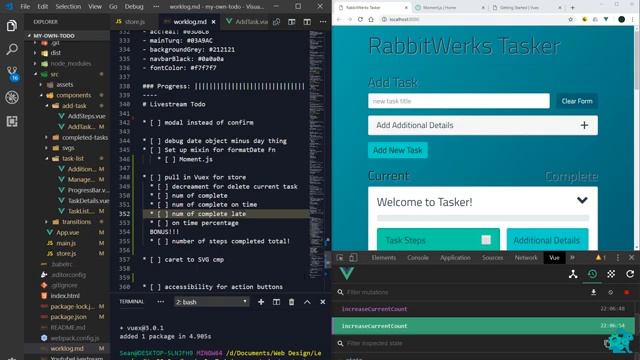This screenshot has height=360, width=640.
Task: Show more DevTools tabs chevron
Action: 572,258
